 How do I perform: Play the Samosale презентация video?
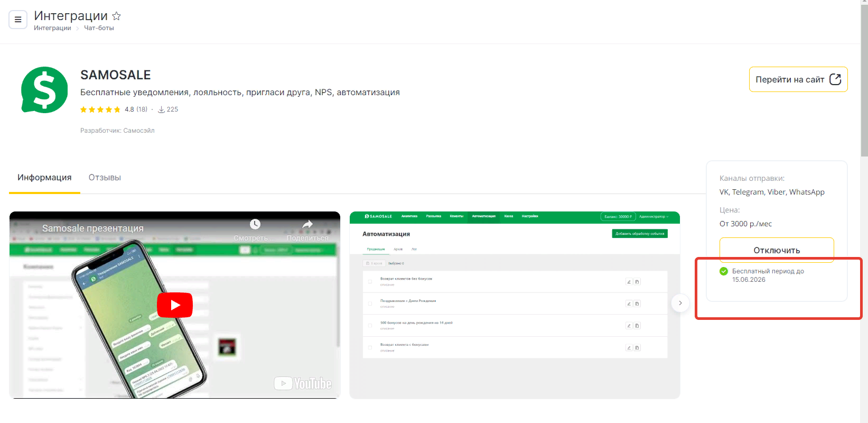pyautogui.click(x=175, y=305)
